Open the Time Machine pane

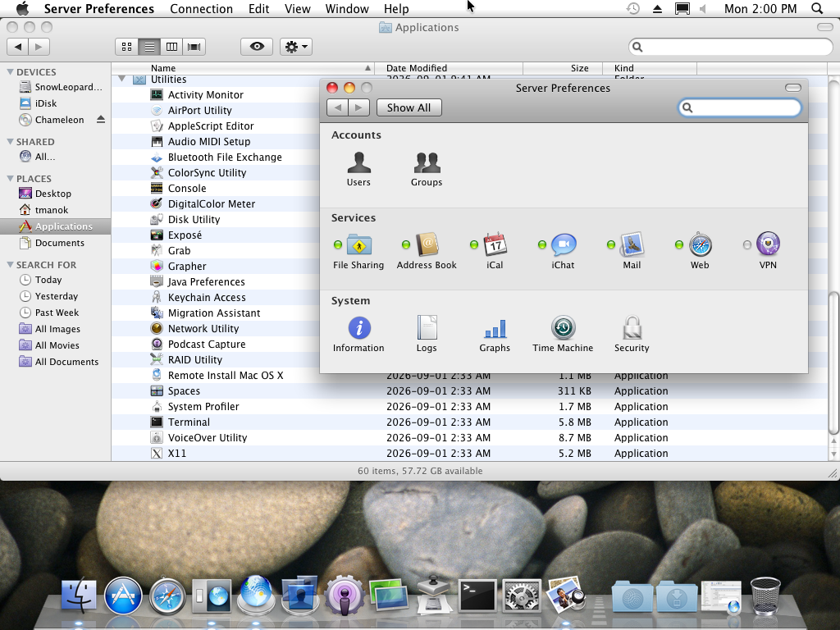coord(563,335)
